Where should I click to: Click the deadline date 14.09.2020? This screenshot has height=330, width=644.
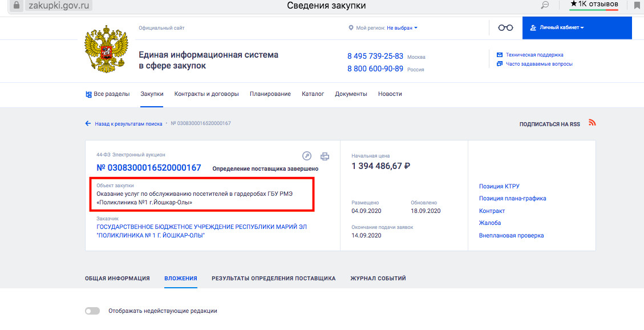367,235
